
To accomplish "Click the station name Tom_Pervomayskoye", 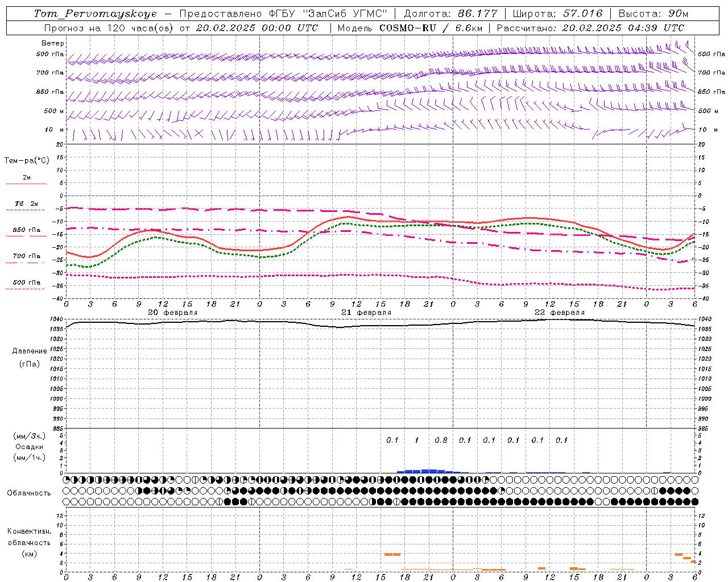I will coord(95,14).
